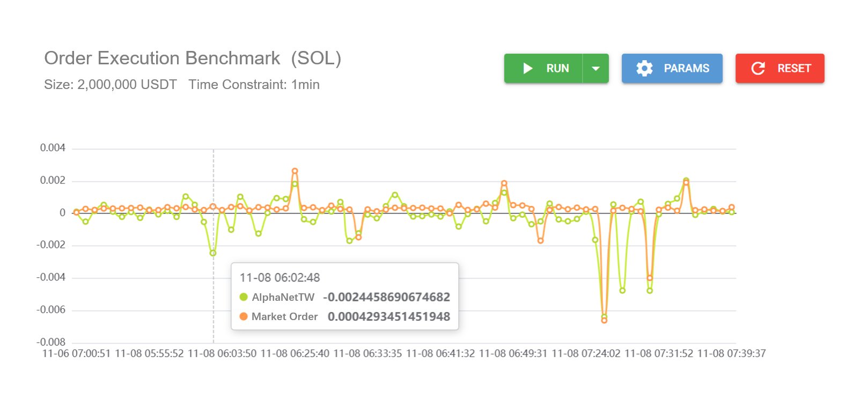Image resolution: width=868 pixels, height=415 pixels.
Task: Open the PARAMS settings button
Action: point(672,69)
